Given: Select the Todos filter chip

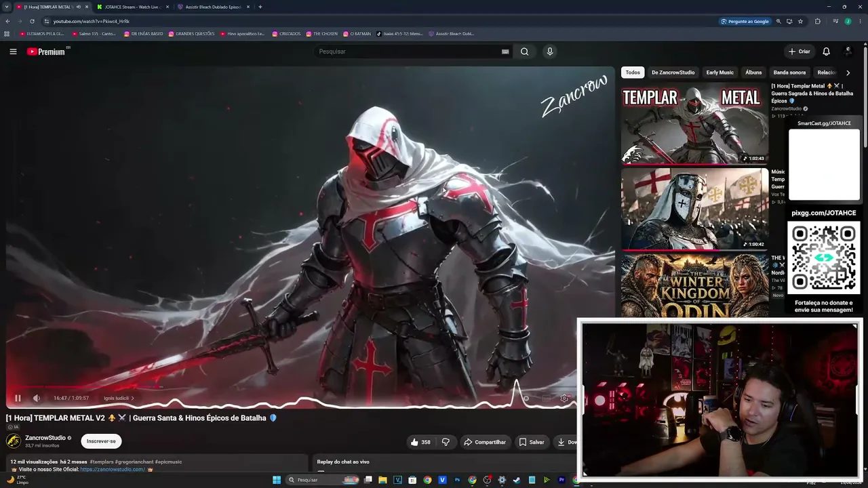Looking at the screenshot, I should (633, 73).
